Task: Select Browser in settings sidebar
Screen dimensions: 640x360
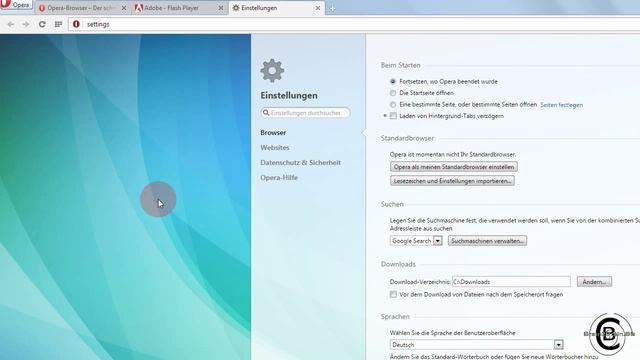Action: click(273, 133)
